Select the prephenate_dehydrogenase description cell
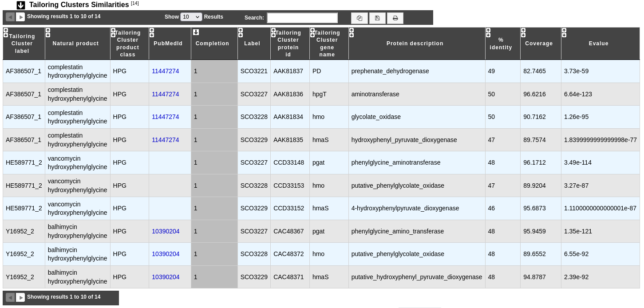 417,71
